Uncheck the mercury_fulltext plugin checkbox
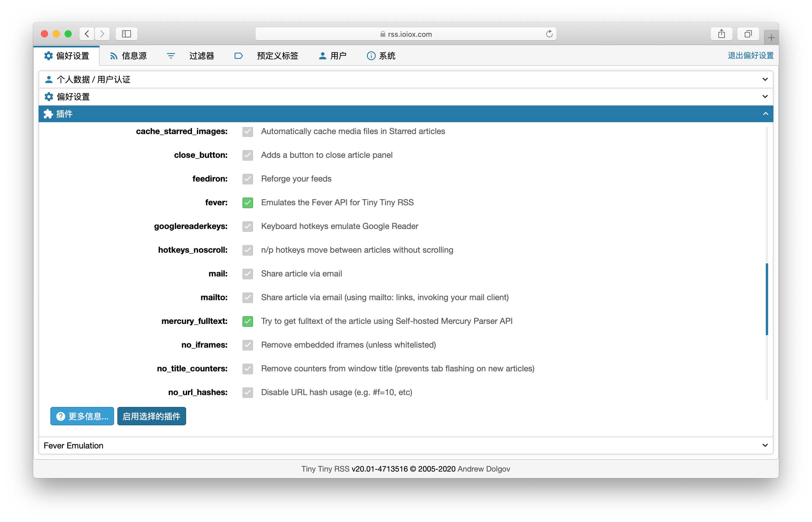Image resolution: width=812 pixels, height=522 pixels. [x=247, y=321]
